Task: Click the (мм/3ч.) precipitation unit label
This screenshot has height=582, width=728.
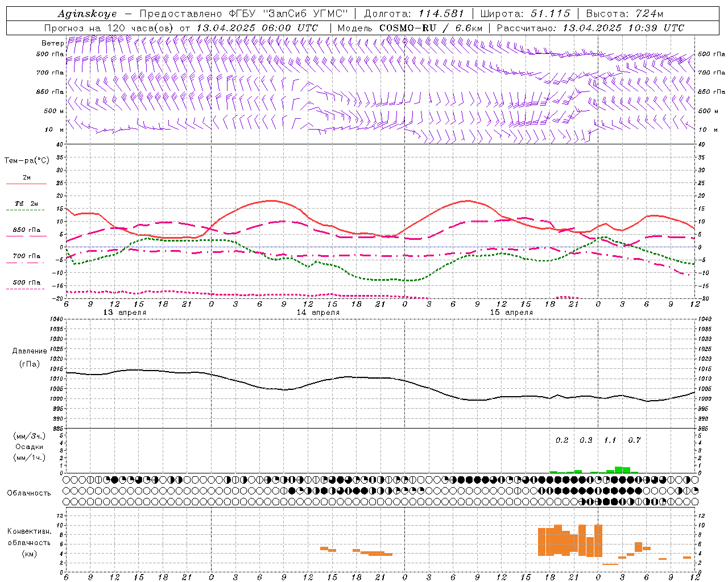Action: (x=29, y=436)
